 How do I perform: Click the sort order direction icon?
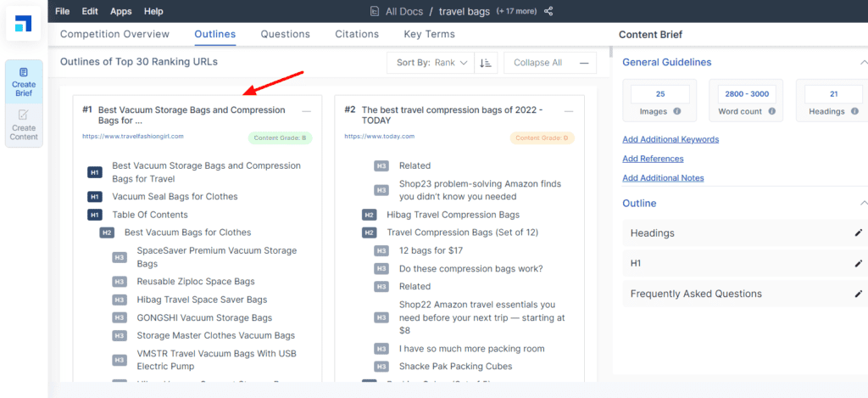(486, 63)
